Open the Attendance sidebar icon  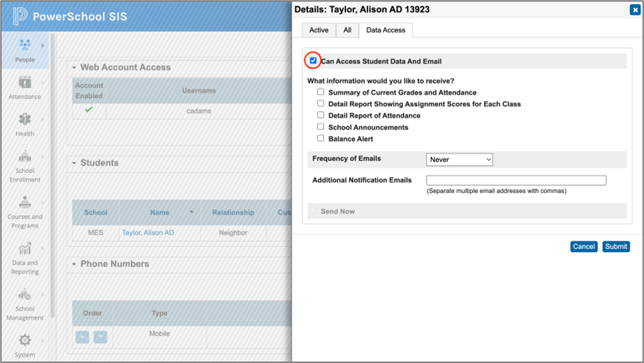24,82
